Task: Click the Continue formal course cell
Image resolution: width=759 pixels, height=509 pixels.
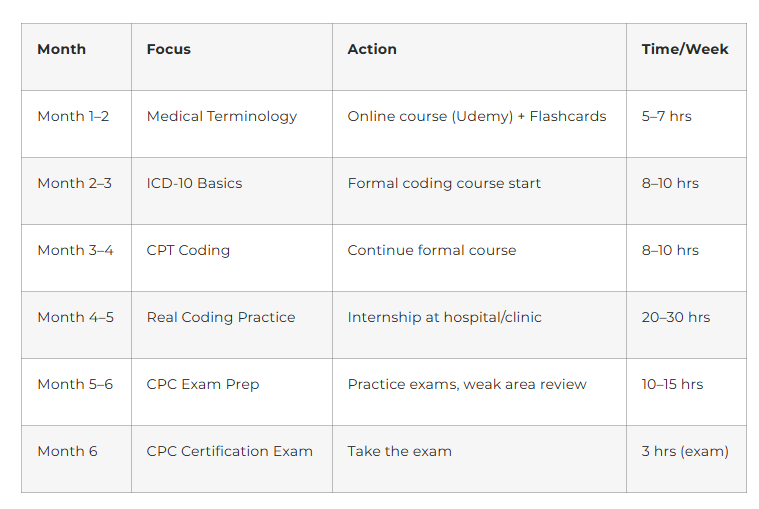Action: [432, 250]
